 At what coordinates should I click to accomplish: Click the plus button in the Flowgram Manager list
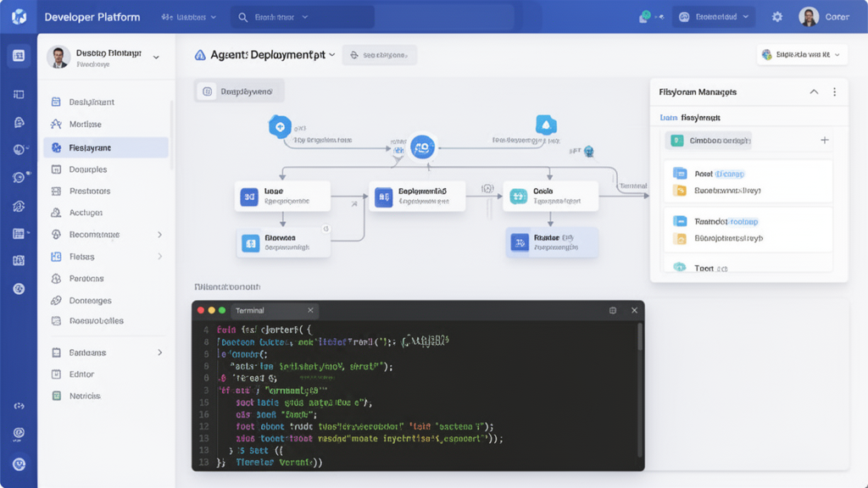tap(824, 140)
